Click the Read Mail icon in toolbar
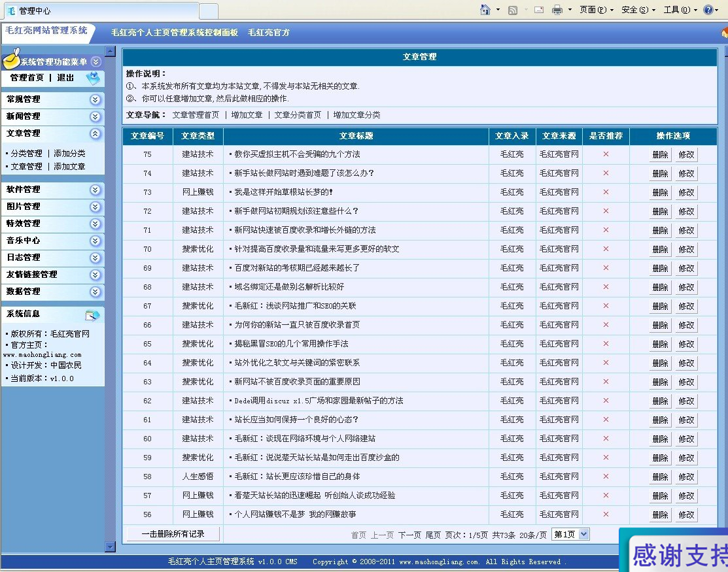Image resolution: width=728 pixels, height=572 pixels. (539, 10)
